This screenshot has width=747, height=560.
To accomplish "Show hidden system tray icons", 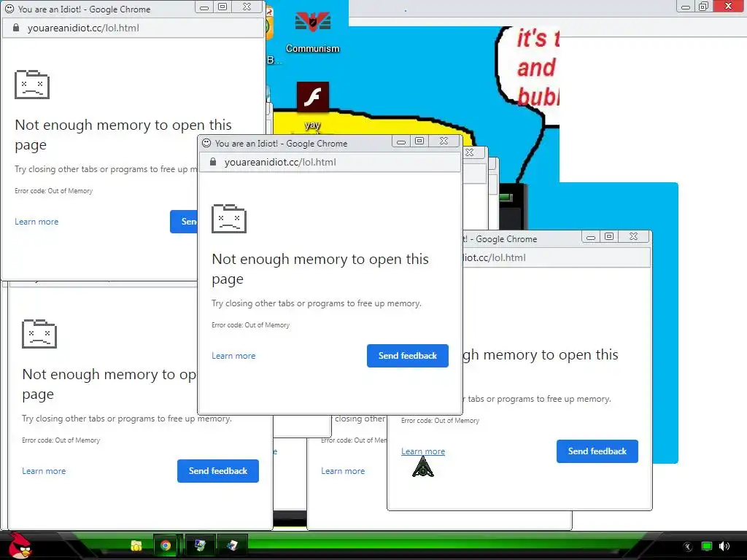I will [x=687, y=546].
